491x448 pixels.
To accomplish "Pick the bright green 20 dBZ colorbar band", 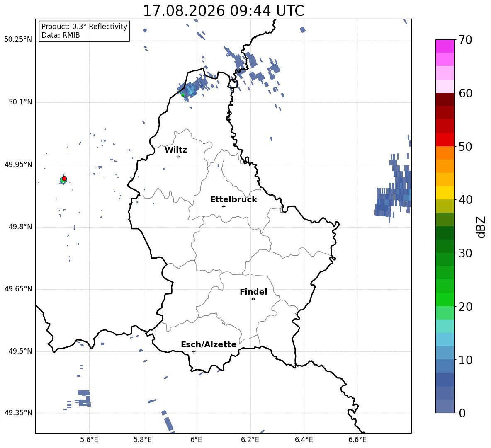I will coord(445,299).
